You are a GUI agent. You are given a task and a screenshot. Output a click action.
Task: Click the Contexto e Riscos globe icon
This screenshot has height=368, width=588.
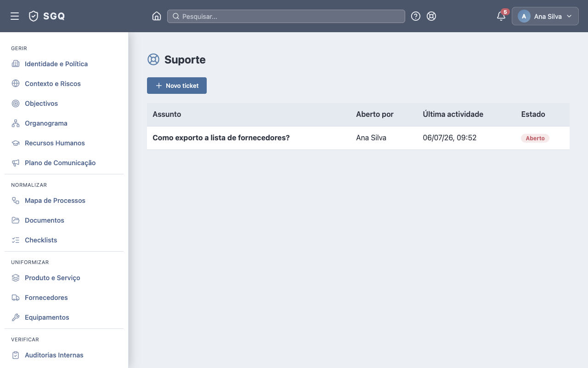(x=16, y=84)
